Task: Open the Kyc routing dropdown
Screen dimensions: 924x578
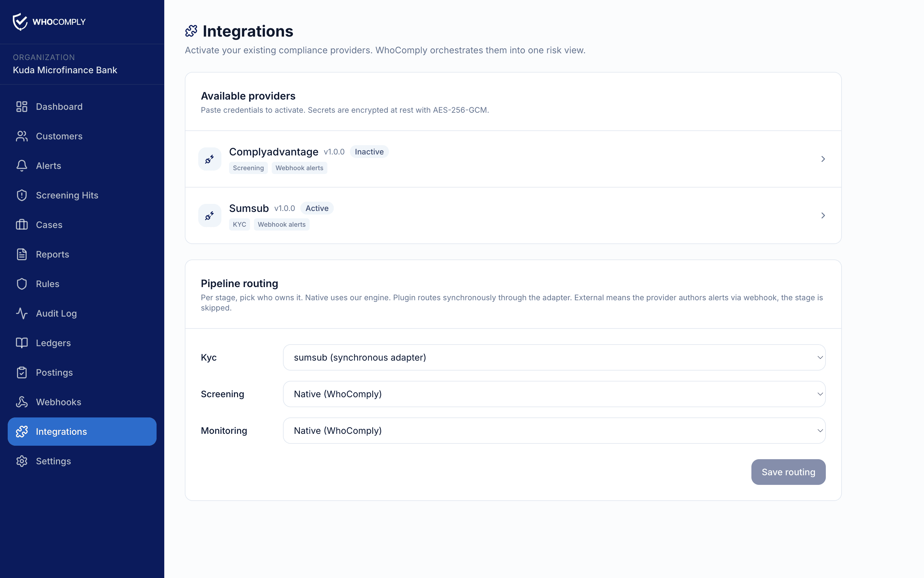Action: pos(554,357)
